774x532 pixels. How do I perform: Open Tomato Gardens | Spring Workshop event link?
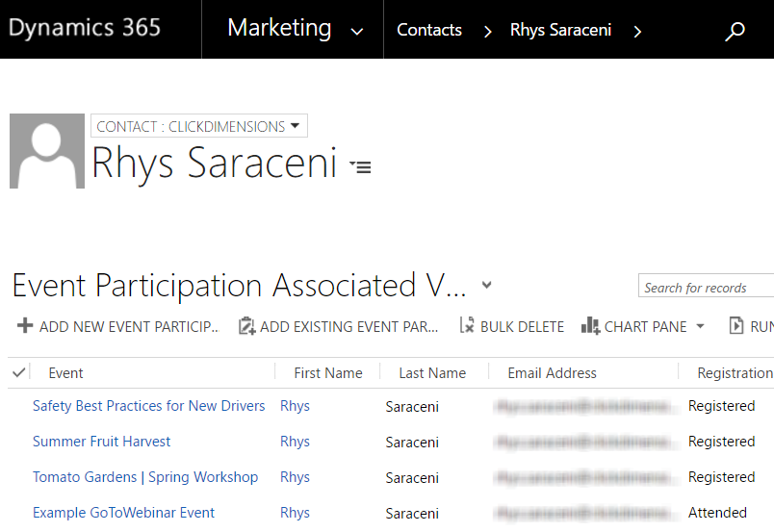tap(145, 477)
